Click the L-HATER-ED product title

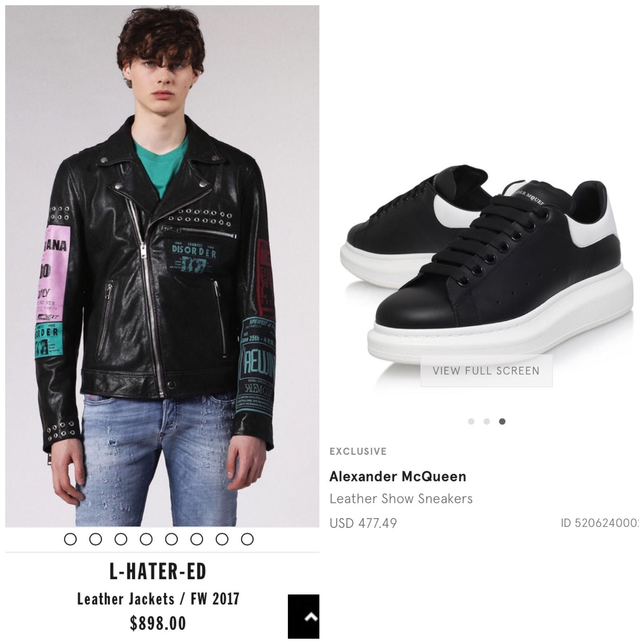point(158,571)
